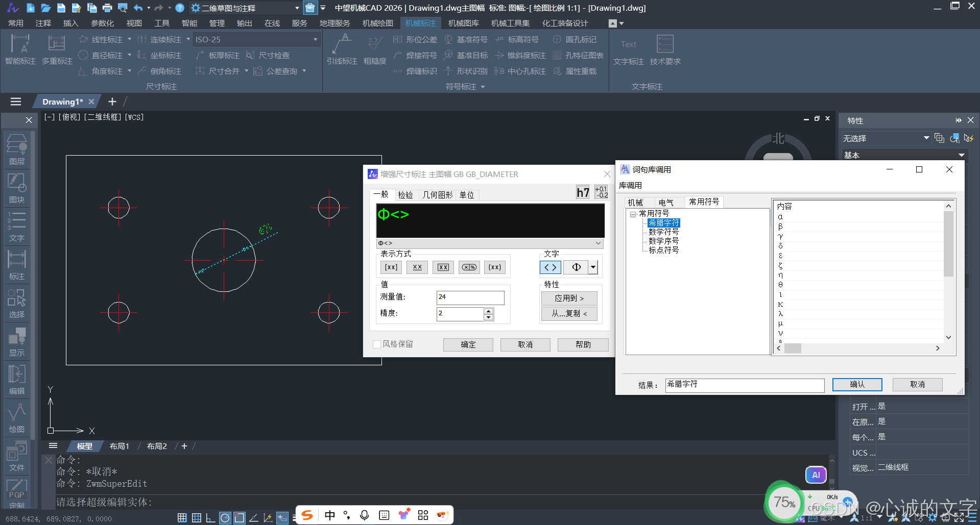The image size is (980, 525).
Task: Open the undo history dropdown arrow
Action: (x=149, y=8)
